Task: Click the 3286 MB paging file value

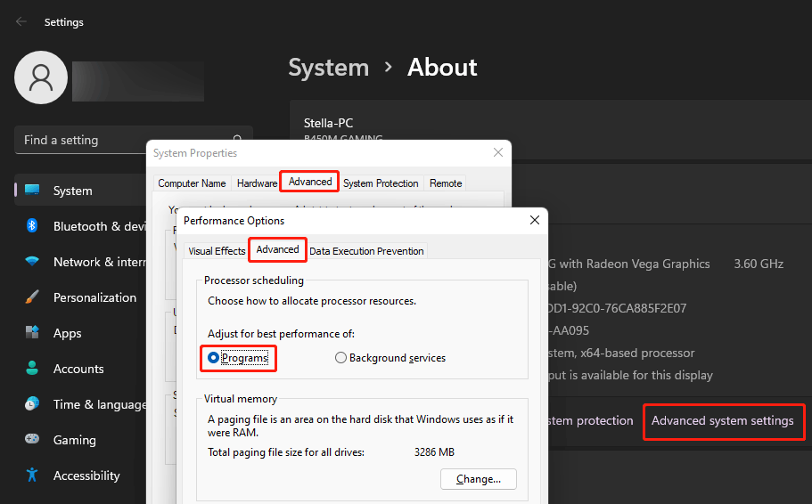Action: point(434,452)
